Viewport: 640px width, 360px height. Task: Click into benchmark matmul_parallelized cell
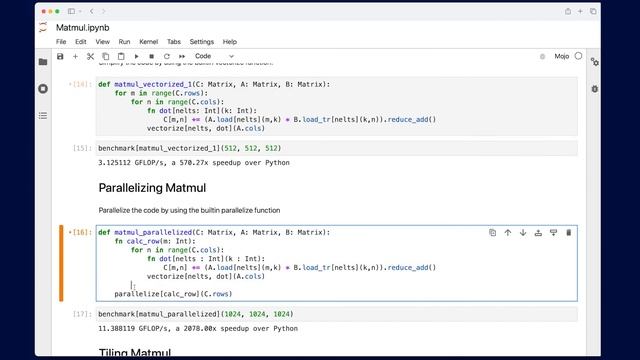click(x=337, y=314)
